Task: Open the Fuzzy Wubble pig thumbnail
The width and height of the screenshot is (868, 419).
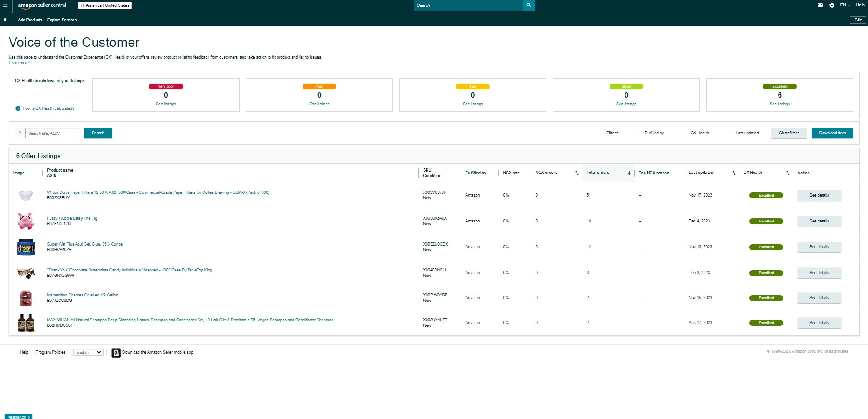Action: [x=26, y=221]
